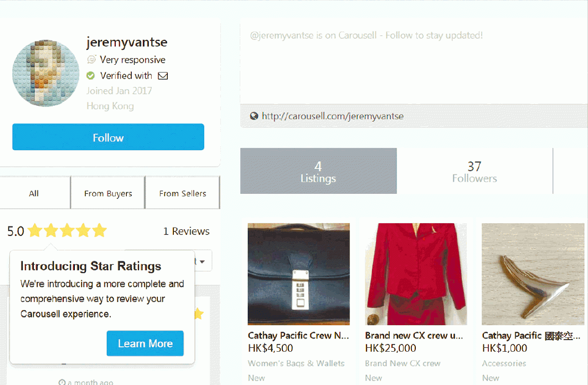Click the green verified checkmark icon
This screenshot has height=385, width=588.
click(91, 75)
